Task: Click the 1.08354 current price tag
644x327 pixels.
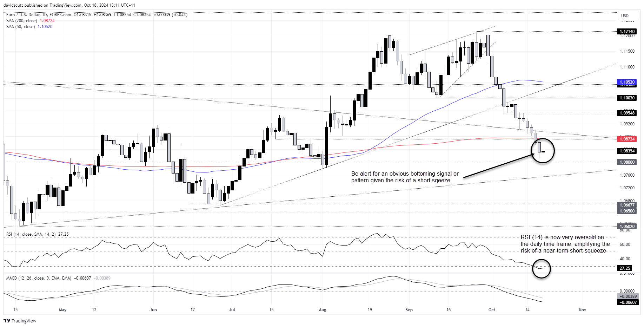Action: pos(627,151)
